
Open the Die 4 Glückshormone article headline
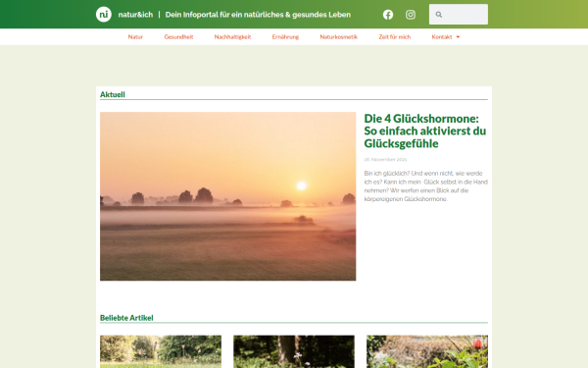425,131
